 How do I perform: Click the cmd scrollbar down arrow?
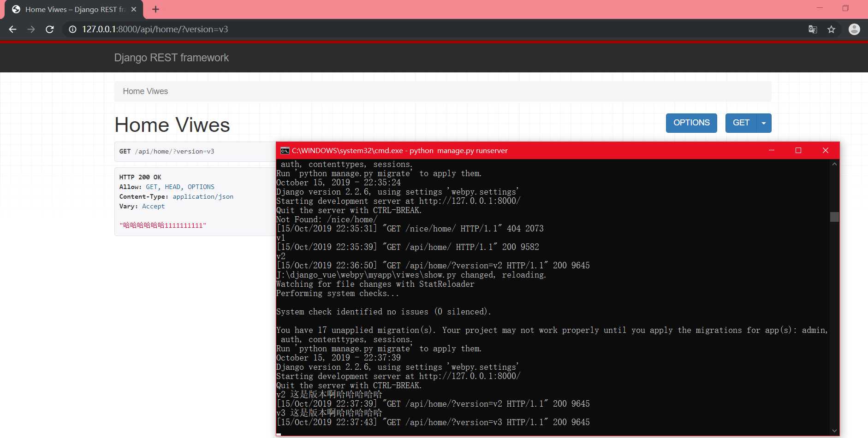point(834,431)
